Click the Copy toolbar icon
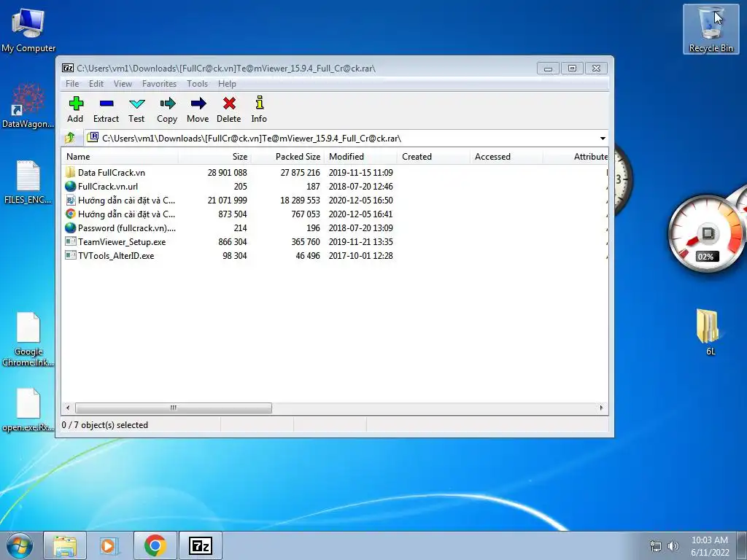 tap(167, 104)
